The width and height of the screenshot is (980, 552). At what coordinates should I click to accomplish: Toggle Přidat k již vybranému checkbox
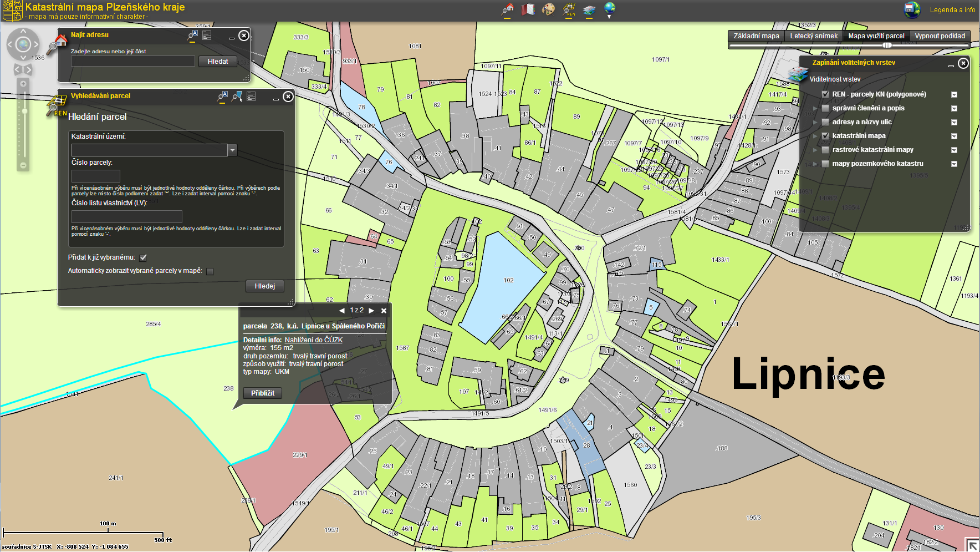pyautogui.click(x=144, y=258)
